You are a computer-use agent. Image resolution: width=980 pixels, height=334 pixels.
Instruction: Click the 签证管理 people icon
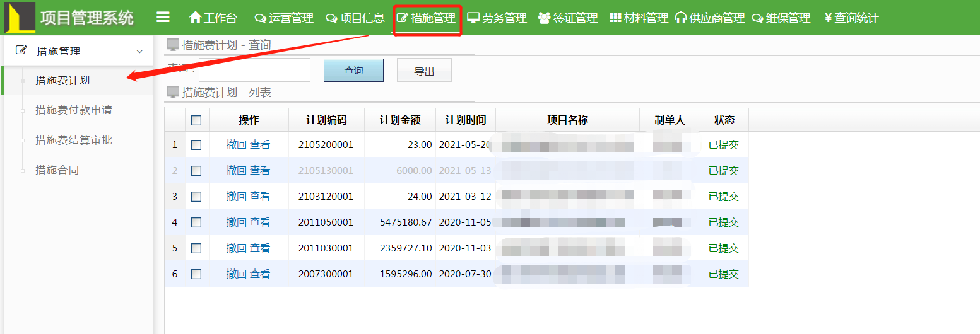click(x=544, y=18)
